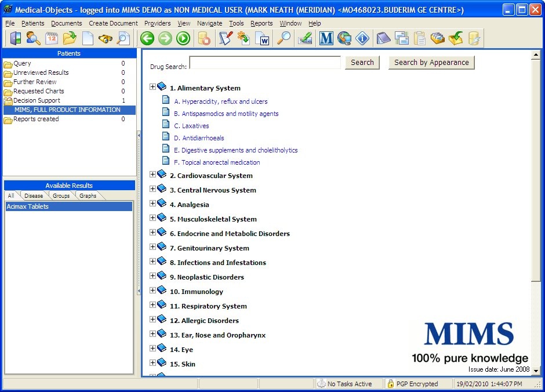
Task: Click the blank new document icon
Action: pos(88,38)
